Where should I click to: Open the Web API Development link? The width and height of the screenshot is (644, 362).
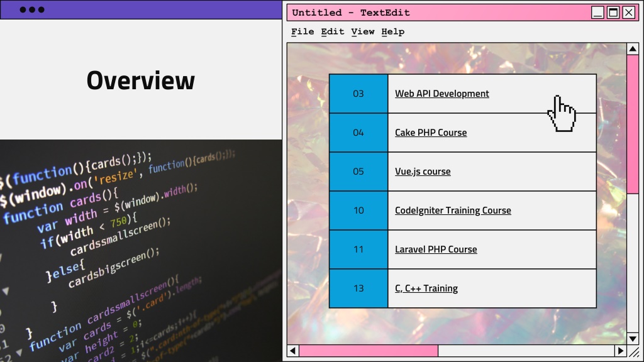coord(442,94)
